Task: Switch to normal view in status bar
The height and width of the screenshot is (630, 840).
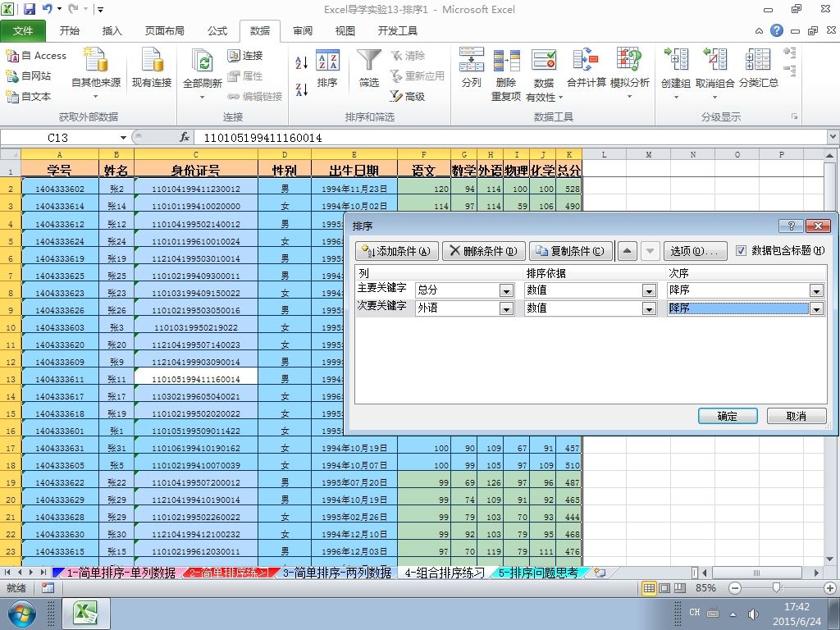Action: point(650,588)
